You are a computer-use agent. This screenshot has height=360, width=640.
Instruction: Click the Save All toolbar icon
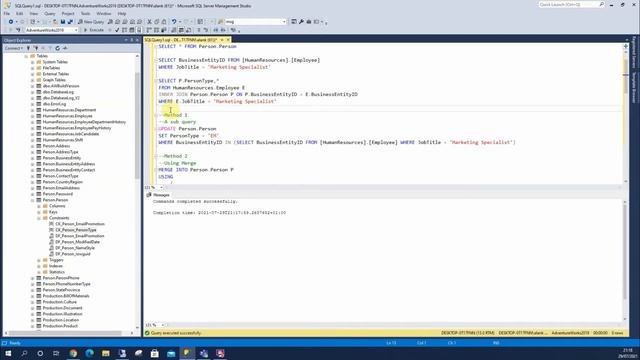(70, 22)
